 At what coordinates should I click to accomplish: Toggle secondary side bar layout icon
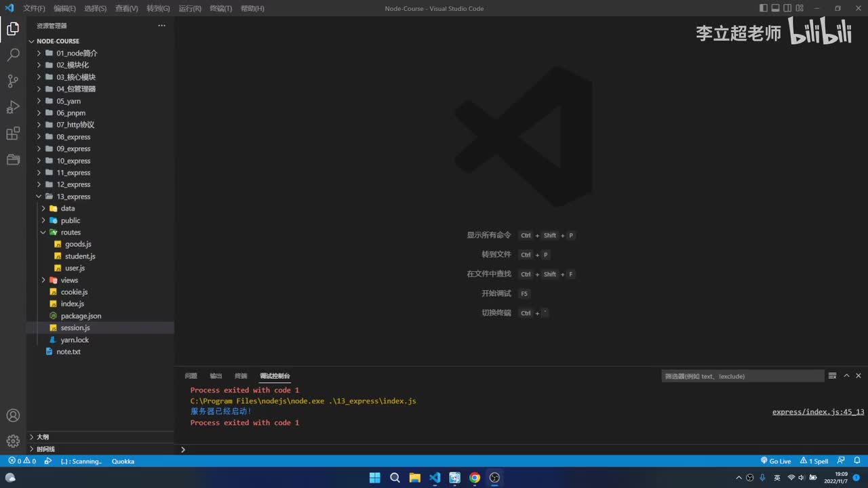[788, 8]
